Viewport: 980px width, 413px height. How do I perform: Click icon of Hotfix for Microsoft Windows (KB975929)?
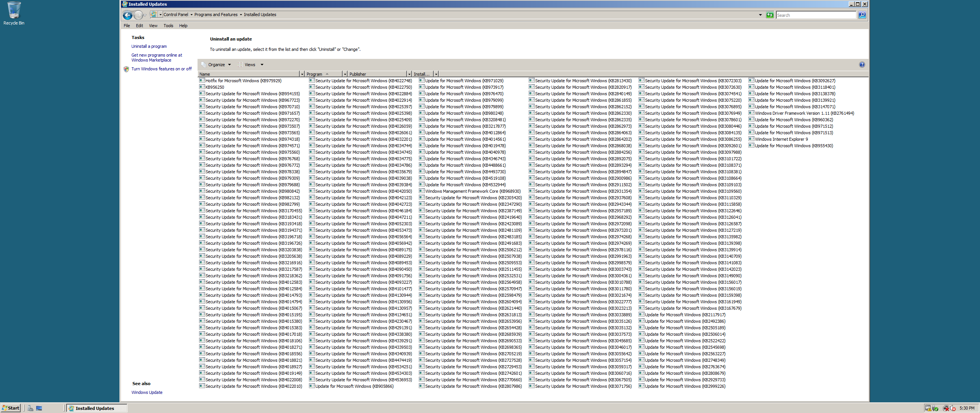tap(202, 81)
